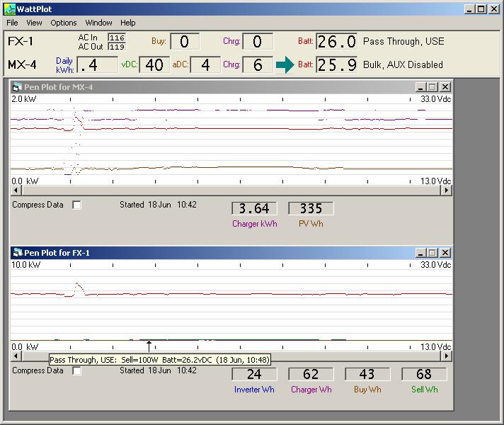Click the Sell Wh value 68
Screen dimensions: 504x425
point(424,374)
